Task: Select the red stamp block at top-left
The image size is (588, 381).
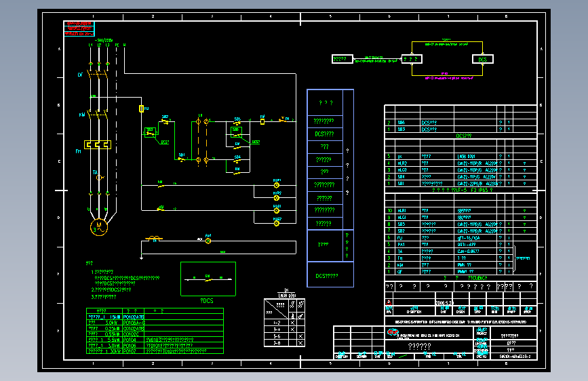Action: point(79,28)
